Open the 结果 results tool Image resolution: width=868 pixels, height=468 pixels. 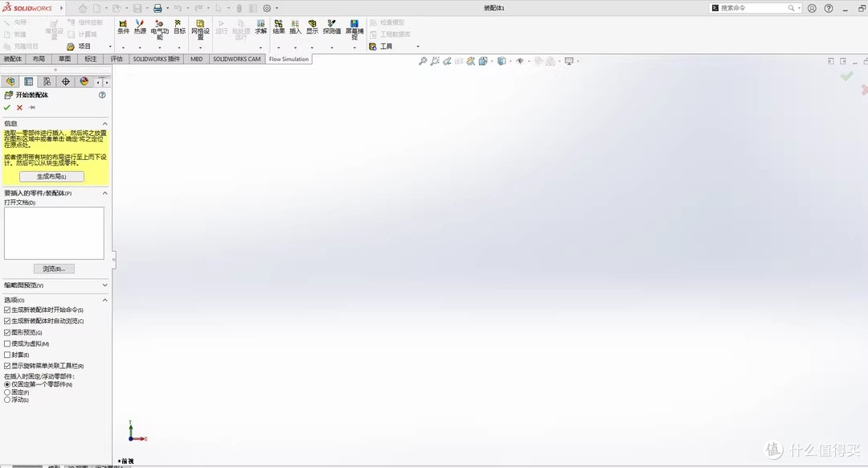pos(278,27)
